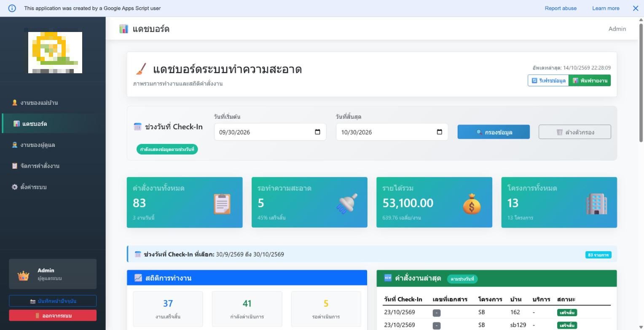Click the clipboard icon on คำสั่งงานทั้งหมด card

(222, 204)
